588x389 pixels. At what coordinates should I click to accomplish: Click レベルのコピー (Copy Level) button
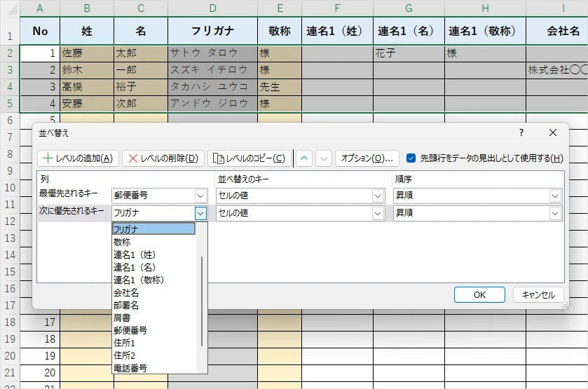point(249,158)
